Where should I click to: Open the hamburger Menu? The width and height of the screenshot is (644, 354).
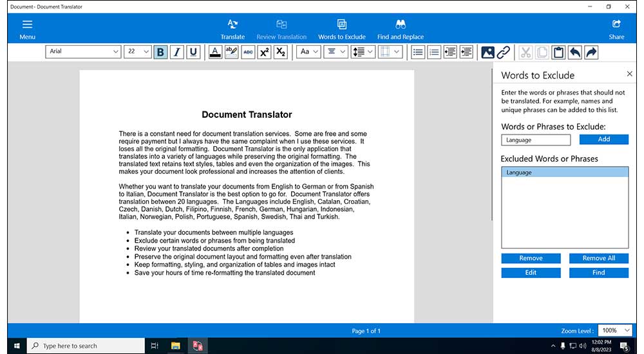(27, 28)
